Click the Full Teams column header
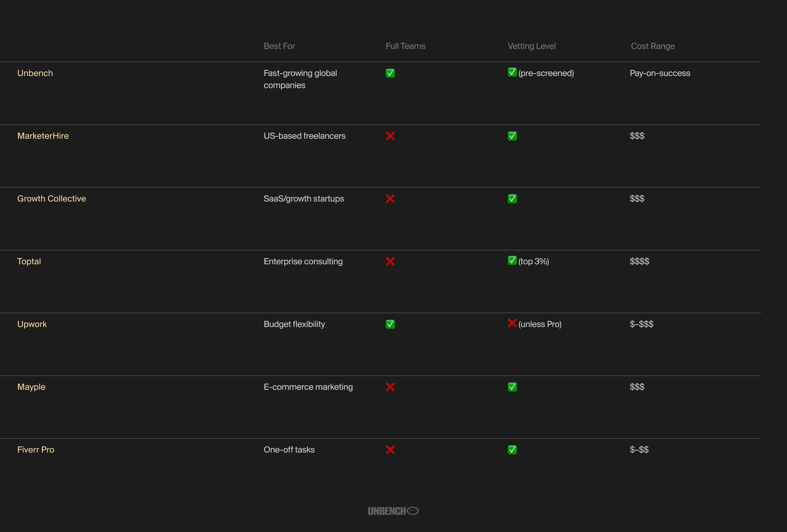The image size is (787, 532). 405,46
